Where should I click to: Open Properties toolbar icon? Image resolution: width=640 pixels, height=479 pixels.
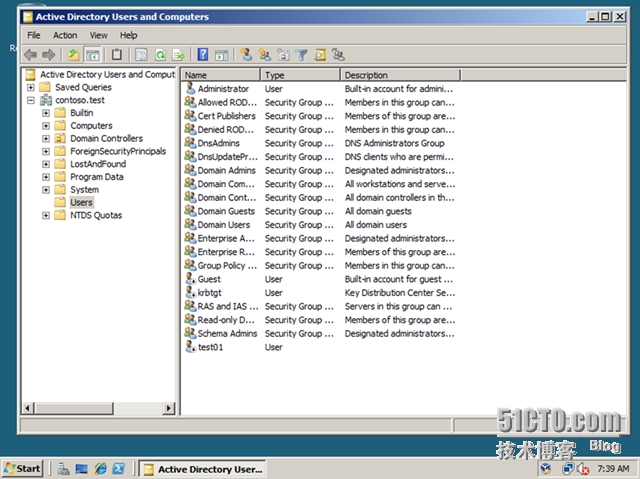tap(141, 55)
